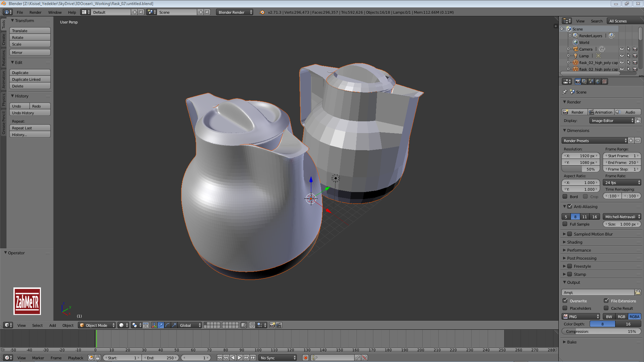Open the Texture properties tab icon
644x362 pixels.
(604, 81)
